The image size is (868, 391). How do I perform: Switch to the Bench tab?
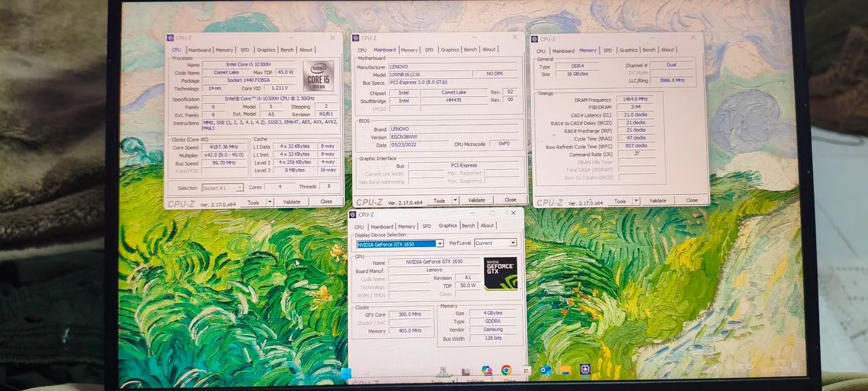(x=288, y=49)
